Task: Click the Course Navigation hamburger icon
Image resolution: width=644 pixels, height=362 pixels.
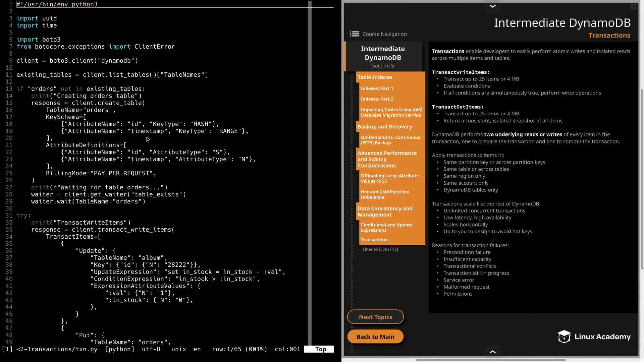Action: coord(355,34)
